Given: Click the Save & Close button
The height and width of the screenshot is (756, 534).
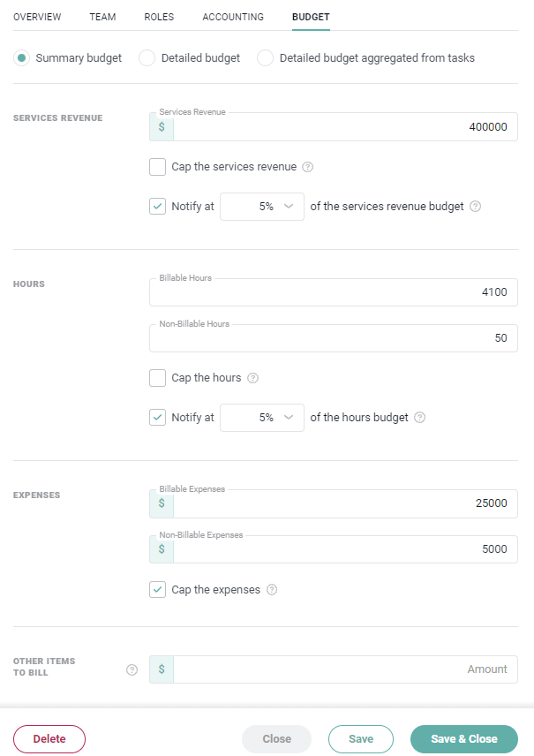Looking at the screenshot, I should pos(464,738).
